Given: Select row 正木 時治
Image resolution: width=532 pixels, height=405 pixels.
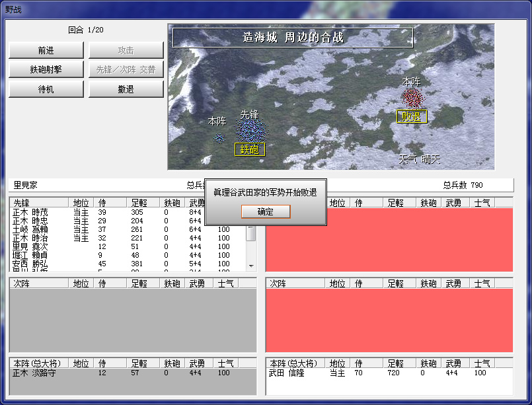Looking at the screenshot, I should point(129,238).
